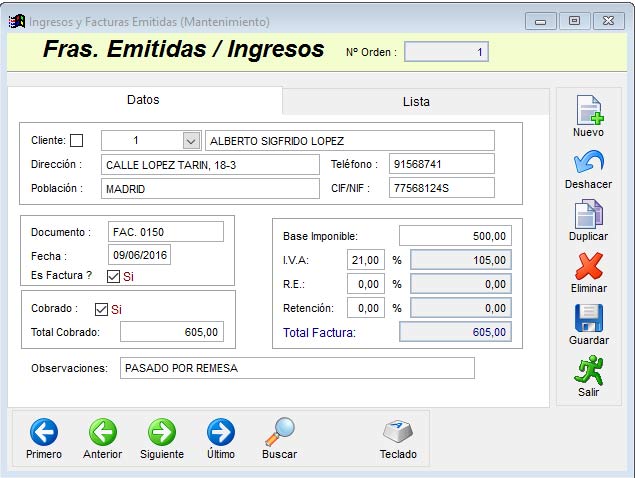Click the red Si label next to Es Factura

coord(128,276)
